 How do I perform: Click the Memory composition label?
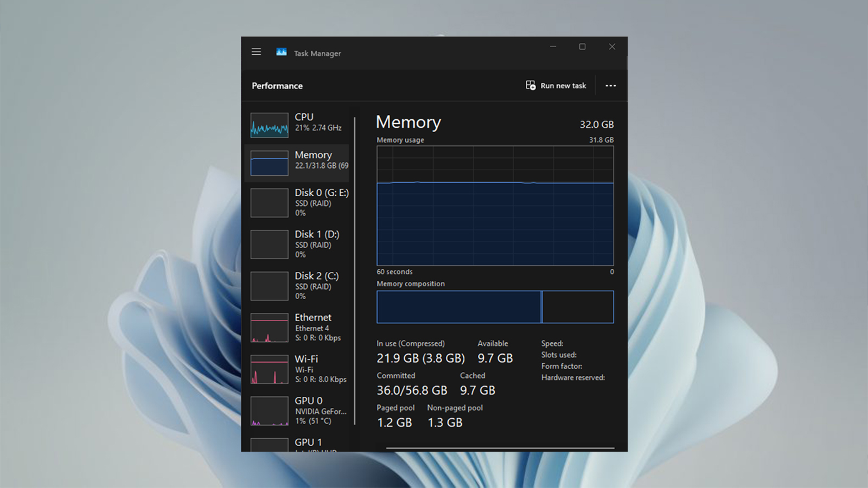point(411,284)
